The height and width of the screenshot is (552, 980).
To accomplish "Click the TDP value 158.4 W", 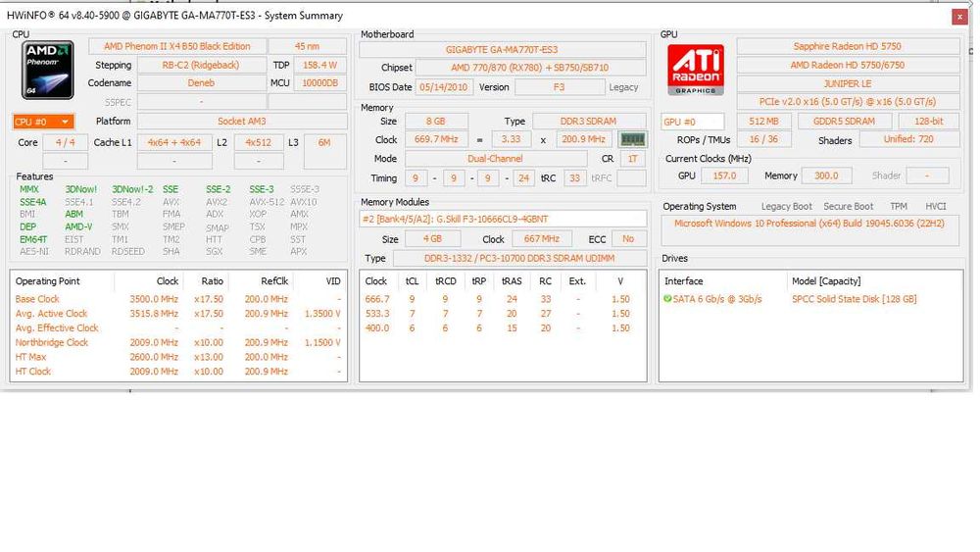I will (319, 65).
